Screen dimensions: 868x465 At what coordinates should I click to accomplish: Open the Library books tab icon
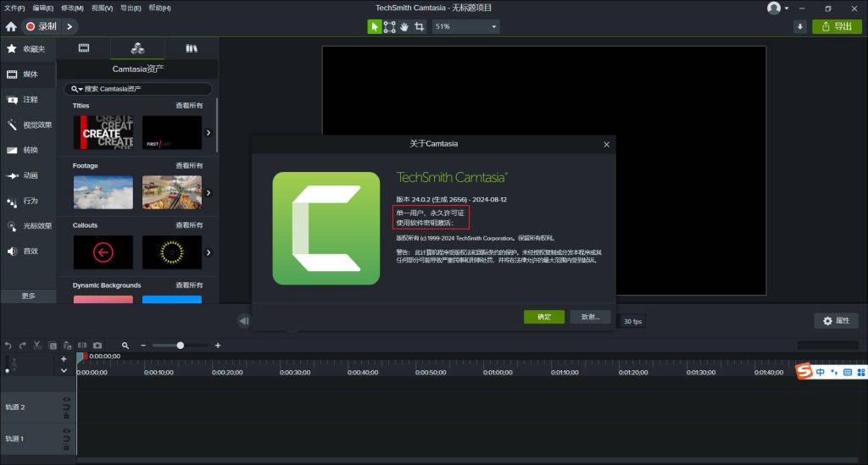coord(192,48)
